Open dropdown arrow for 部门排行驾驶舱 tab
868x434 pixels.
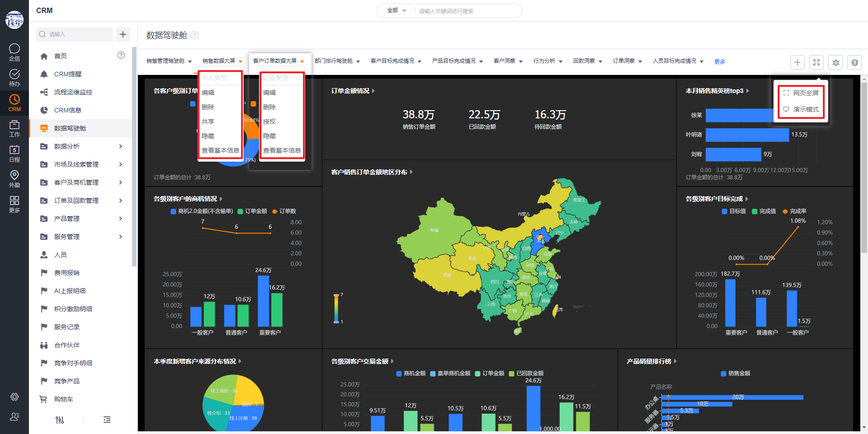[358, 61]
